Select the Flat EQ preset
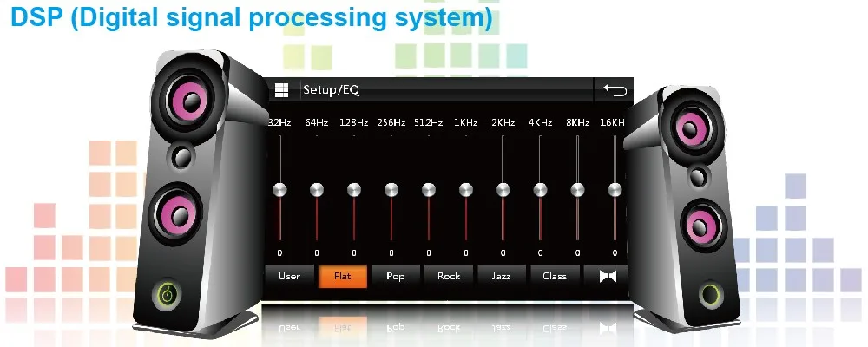 (343, 276)
